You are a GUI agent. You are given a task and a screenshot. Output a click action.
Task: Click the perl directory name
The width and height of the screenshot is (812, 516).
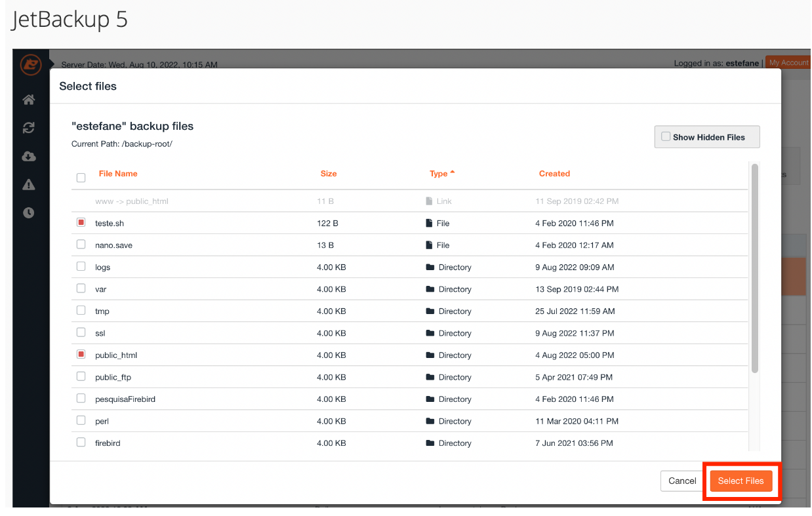pyautogui.click(x=102, y=421)
